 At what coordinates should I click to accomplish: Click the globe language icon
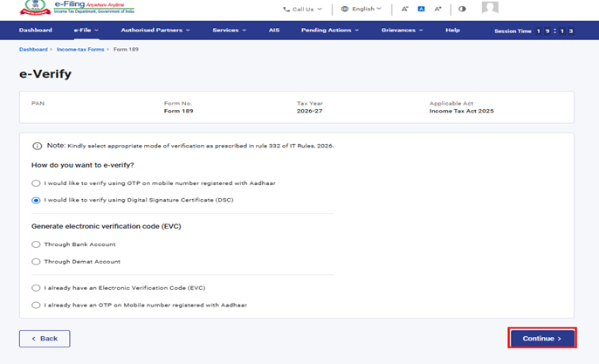pos(345,9)
